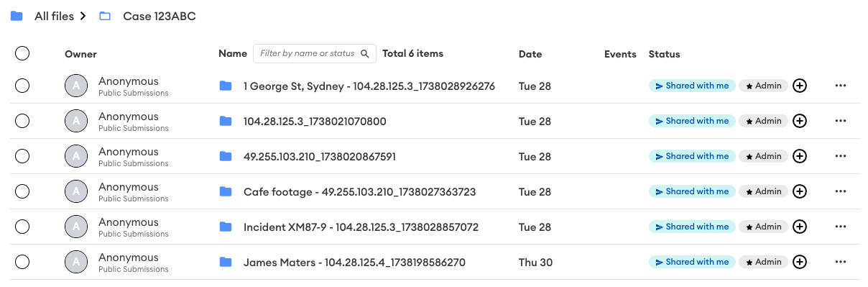
Task: Click Anonymous avatar on 49.255.103.210_1738020867591 row
Action: coord(76,157)
